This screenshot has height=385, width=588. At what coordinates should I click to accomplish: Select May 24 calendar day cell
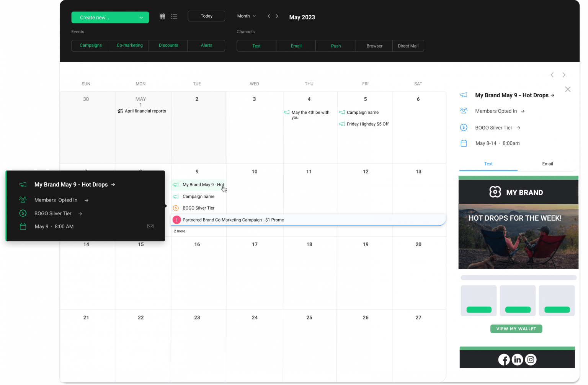(x=255, y=346)
